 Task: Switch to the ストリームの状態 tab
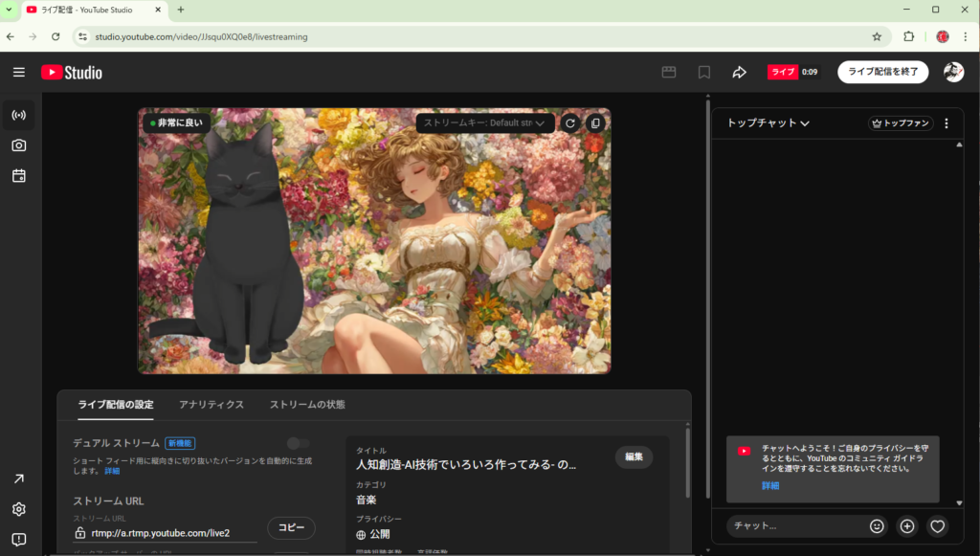click(307, 405)
